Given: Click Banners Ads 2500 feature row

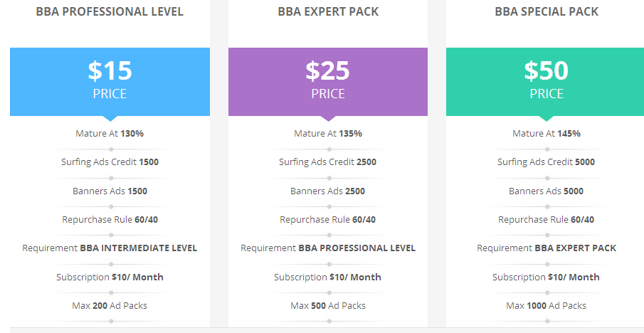Looking at the screenshot, I should click(328, 191).
